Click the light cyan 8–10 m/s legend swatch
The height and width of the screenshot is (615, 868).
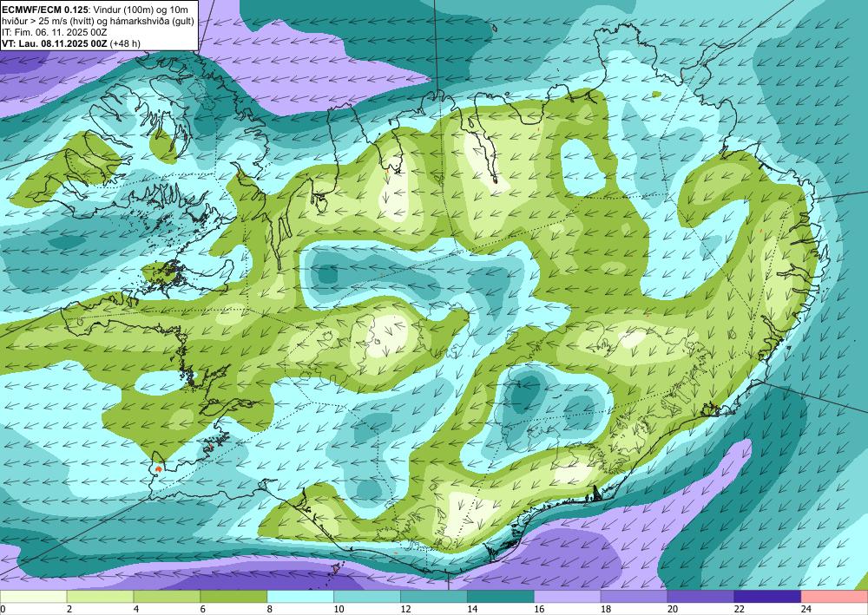(x=300, y=597)
